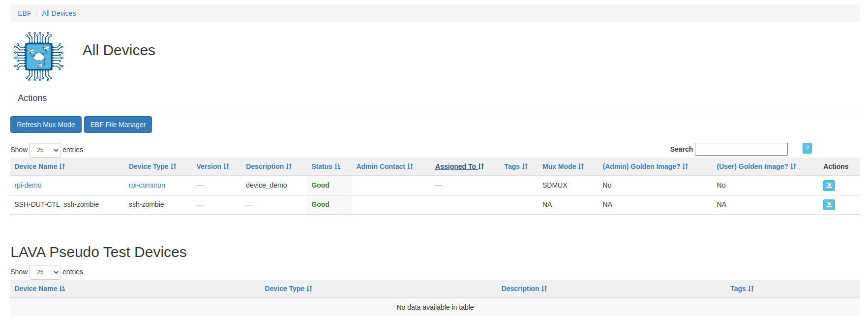Sort the table by Mux Mode column
Screen dimensions: 868x324
563,166
